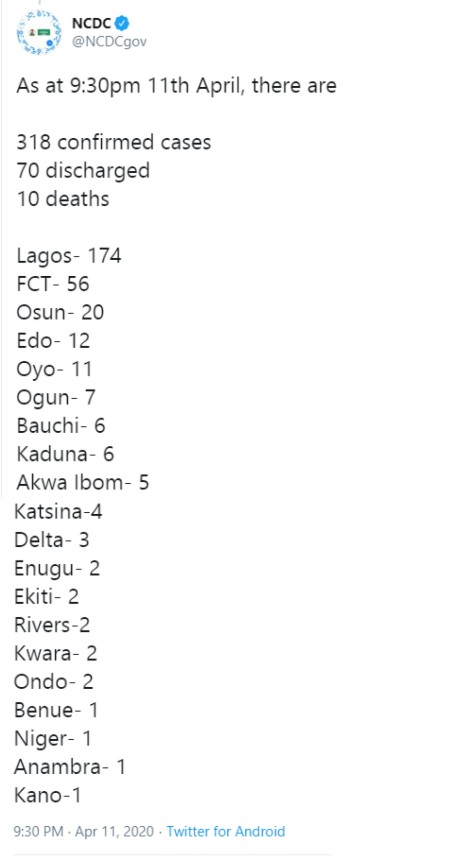This screenshot has width=472, height=861.
Task: Click the '10 deaths' text
Action: pos(63,199)
